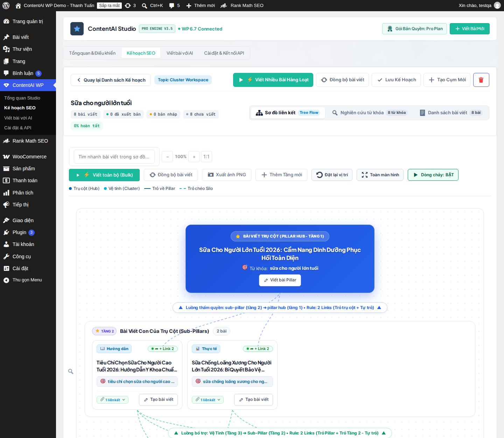This screenshot has height=438, width=504.
Task: Click Tạo Cụm Mới button
Action: tap(447, 80)
